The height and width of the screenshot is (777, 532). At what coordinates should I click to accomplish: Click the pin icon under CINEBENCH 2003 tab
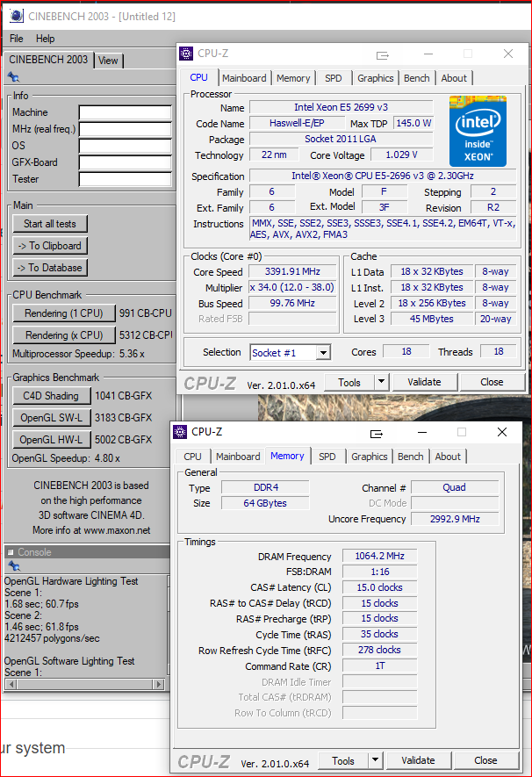click(13, 76)
